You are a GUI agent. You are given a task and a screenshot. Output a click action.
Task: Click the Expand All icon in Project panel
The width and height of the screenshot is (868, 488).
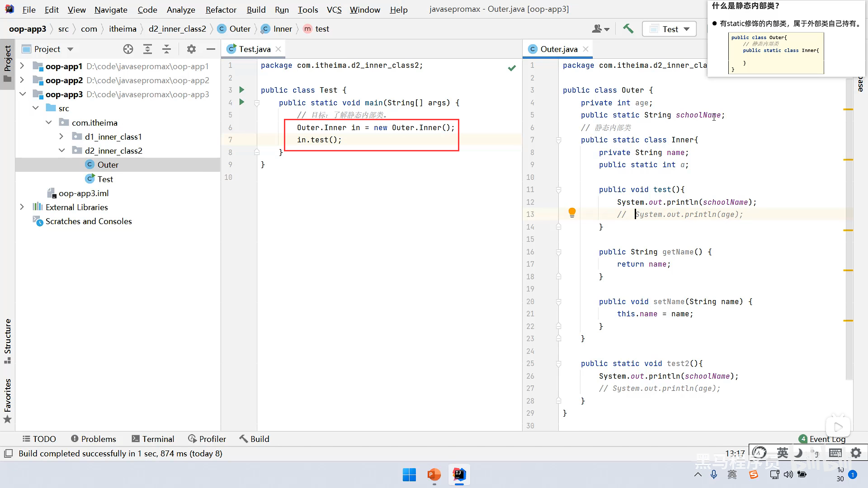coord(147,49)
